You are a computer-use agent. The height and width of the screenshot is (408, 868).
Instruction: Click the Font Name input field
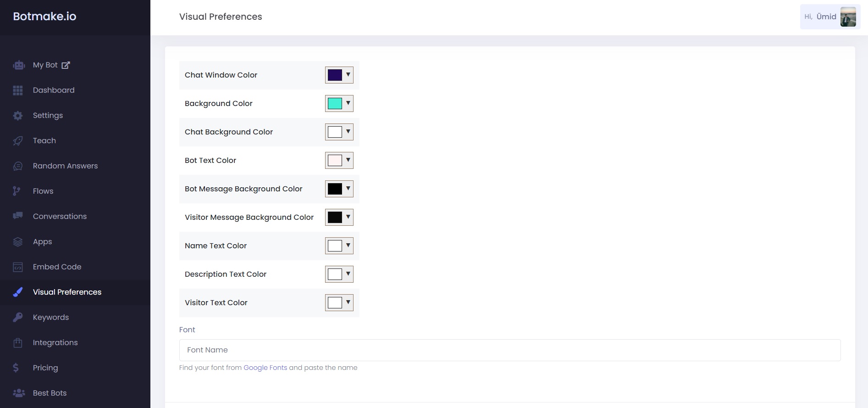[x=509, y=350]
